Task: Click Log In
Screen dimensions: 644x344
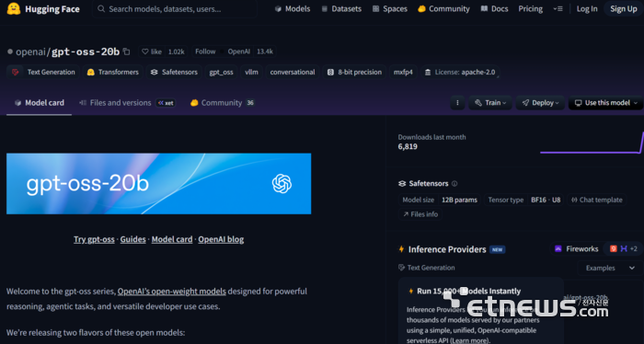Action: tap(587, 8)
